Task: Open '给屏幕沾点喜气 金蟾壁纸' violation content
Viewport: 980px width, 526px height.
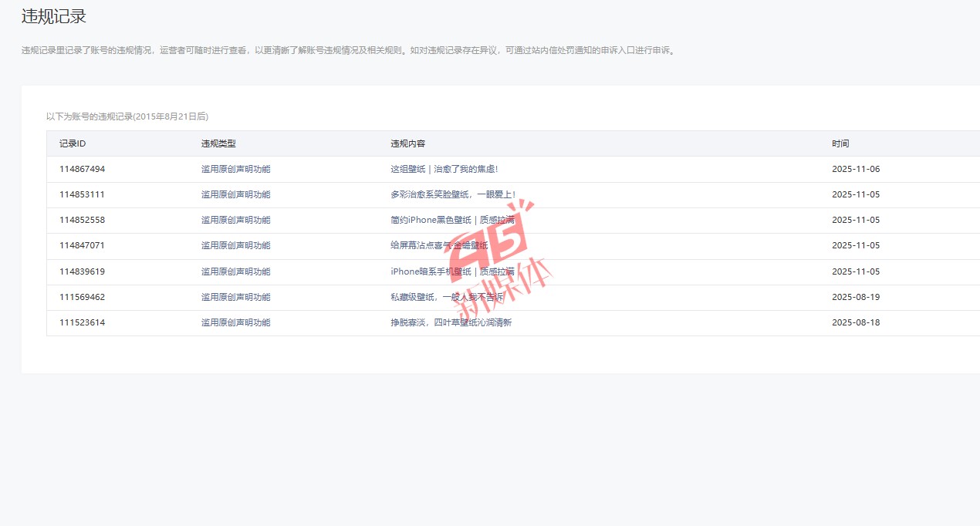Action: click(439, 245)
